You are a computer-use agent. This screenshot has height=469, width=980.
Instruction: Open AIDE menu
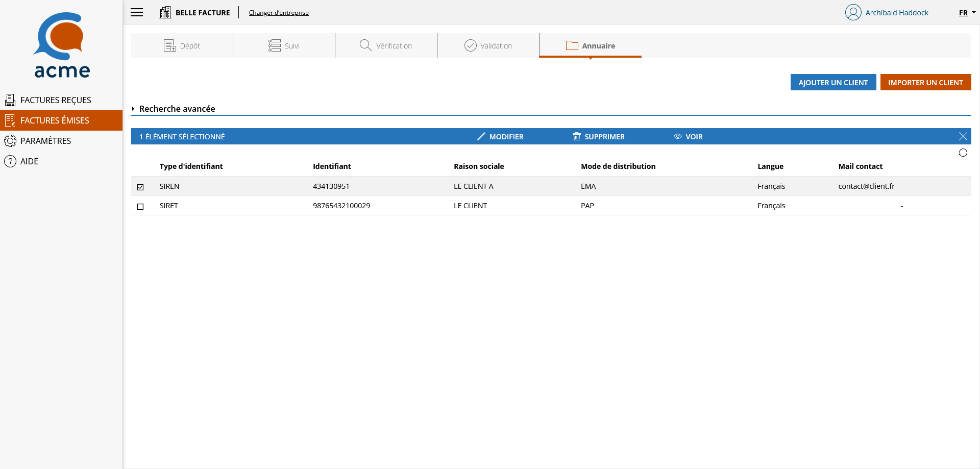point(61,161)
